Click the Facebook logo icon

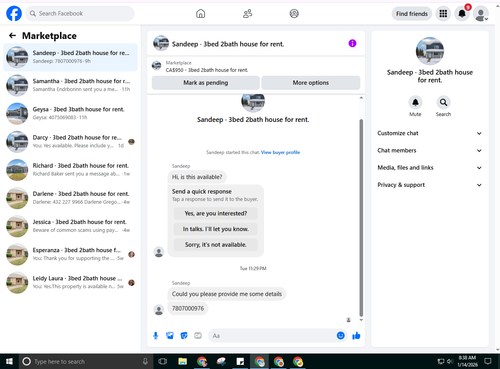(14, 14)
